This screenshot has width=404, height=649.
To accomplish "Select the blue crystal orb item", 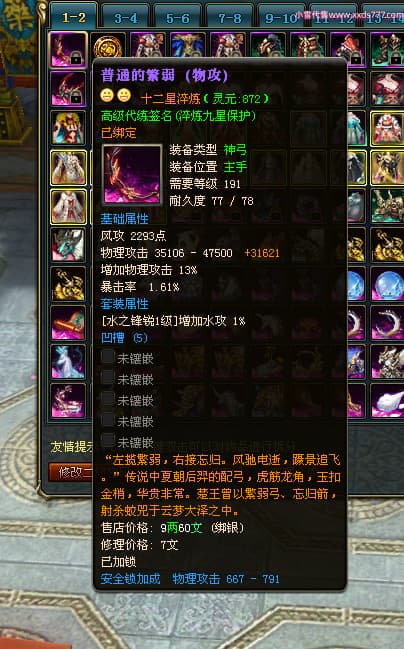I will tap(387, 285).
